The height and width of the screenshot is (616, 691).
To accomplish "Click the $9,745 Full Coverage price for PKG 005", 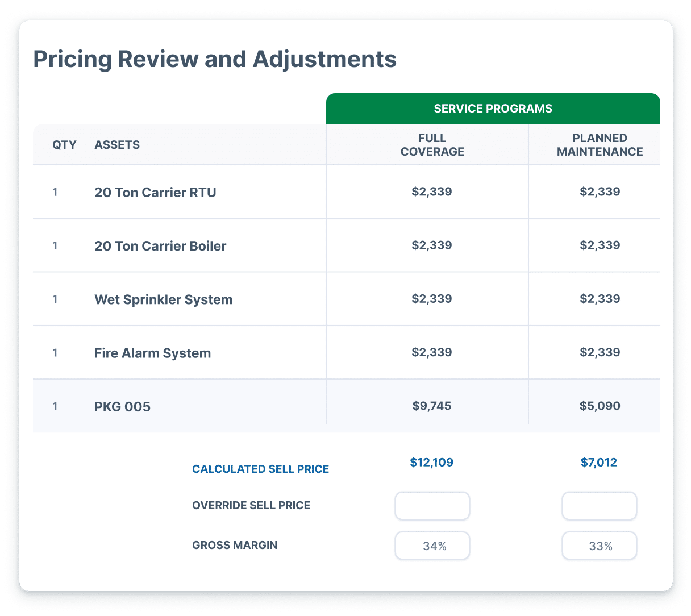I will point(432,406).
